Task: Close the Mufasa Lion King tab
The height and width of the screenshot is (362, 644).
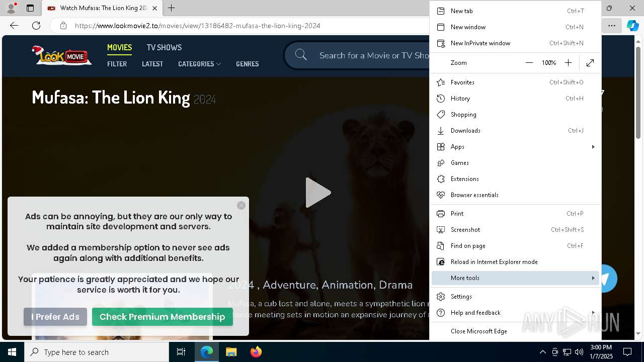Action: click(x=154, y=8)
